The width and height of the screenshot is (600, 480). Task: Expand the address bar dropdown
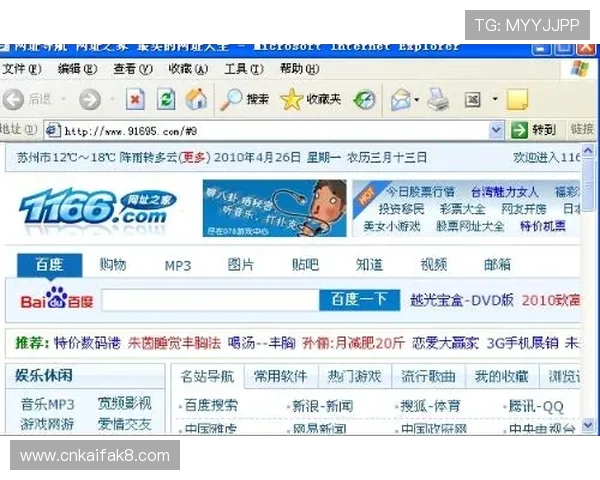click(x=496, y=130)
